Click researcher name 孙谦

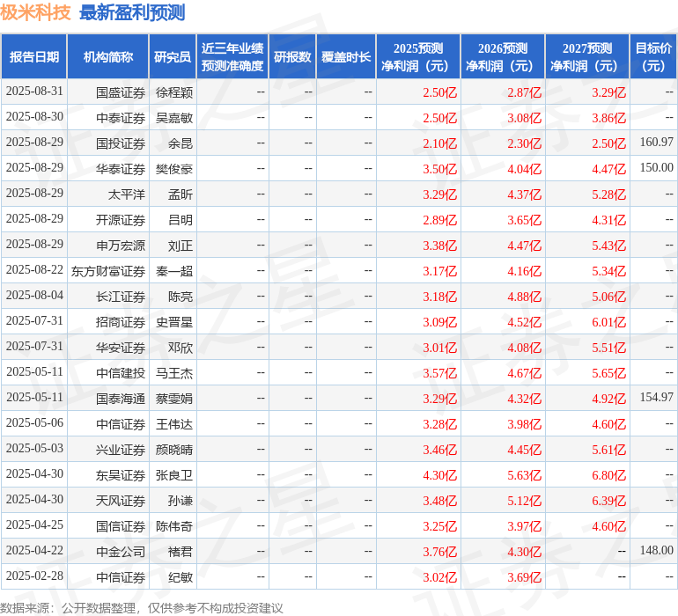click(x=181, y=501)
